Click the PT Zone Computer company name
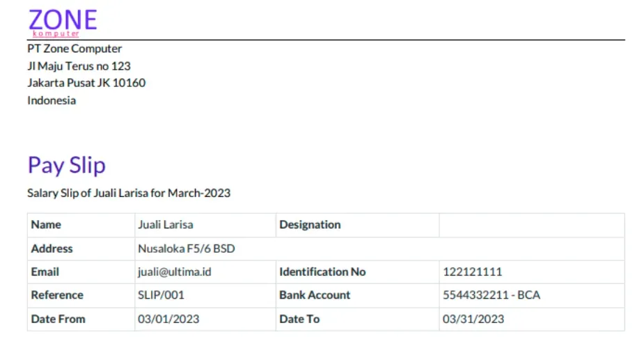Viewport: 644px width, 337px height. coord(74,49)
